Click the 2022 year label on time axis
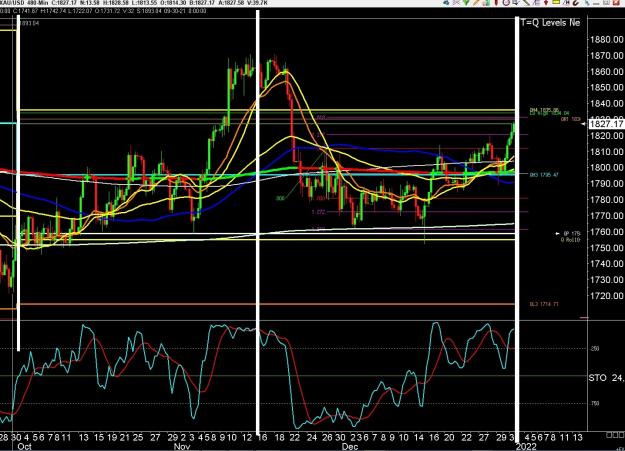The image size is (625, 451). pos(527,447)
